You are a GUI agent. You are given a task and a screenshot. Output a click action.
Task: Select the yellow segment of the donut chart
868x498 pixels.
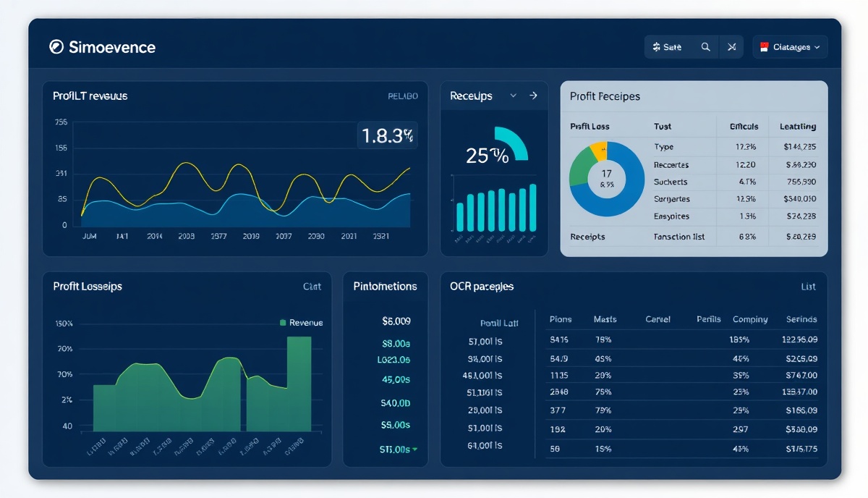point(600,150)
